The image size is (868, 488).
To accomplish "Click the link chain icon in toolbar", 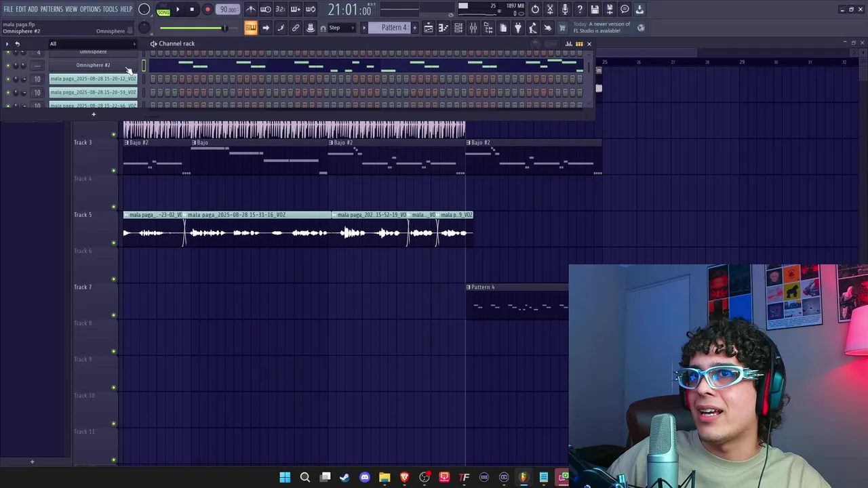I will pyautogui.click(x=295, y=28).
